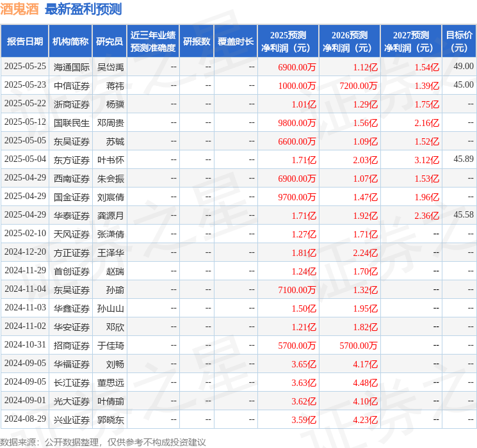
Task: Open 海通国际 institution in first row
Action: tap(72, 67)
